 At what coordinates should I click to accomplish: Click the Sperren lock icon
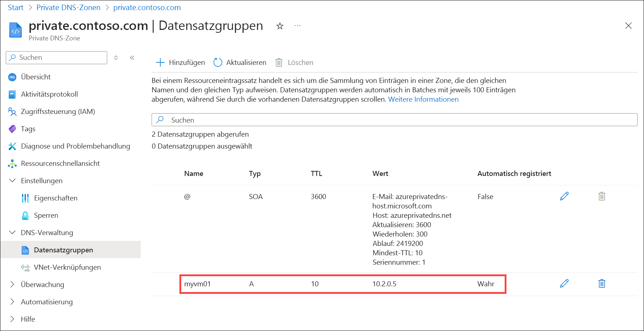[x=25, y=216]
